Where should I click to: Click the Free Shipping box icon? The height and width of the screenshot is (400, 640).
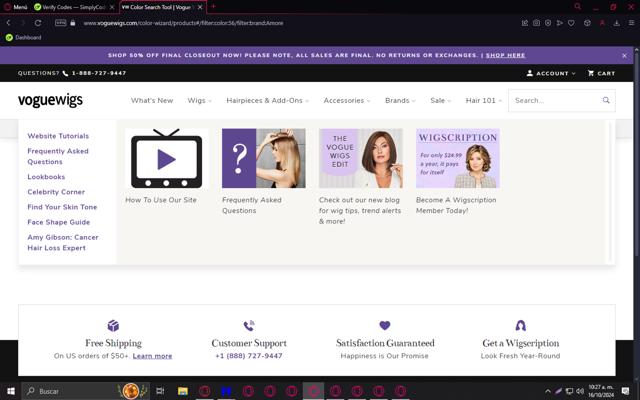113,325
